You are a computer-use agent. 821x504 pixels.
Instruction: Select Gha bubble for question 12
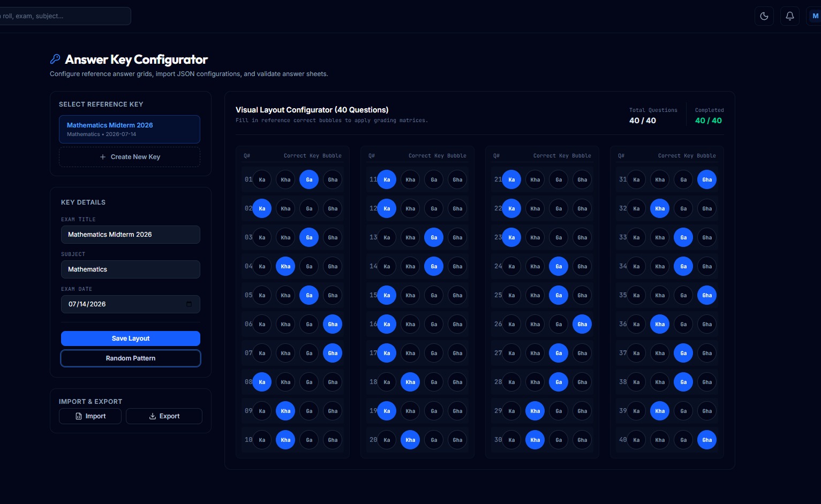pyautogui.click(x=457, y=208)
